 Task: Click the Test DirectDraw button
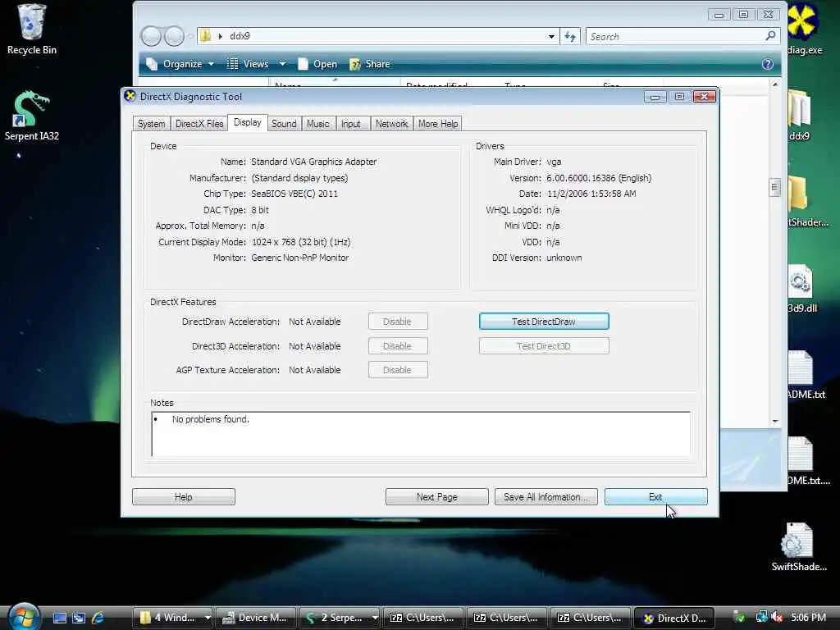(x=544, y=322)
